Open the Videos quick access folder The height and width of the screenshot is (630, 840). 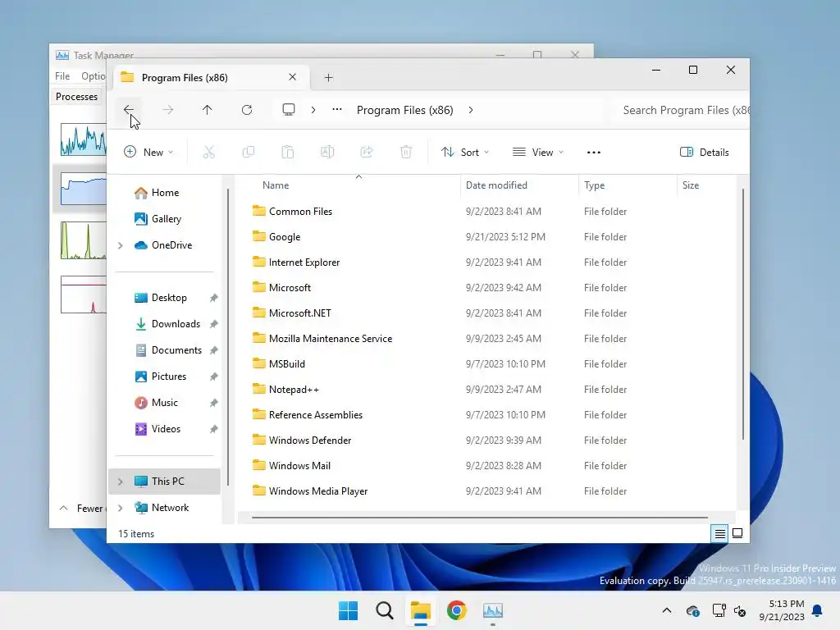tap(166, 428)
